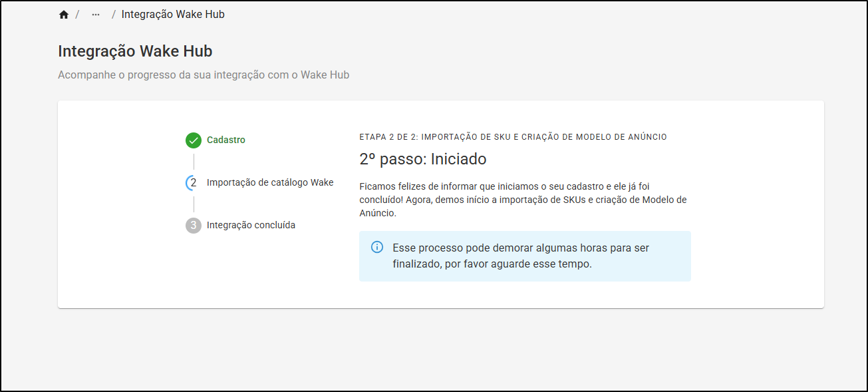
Task: Click the Esse processo pode demorar notice
Action: (525, 256)
